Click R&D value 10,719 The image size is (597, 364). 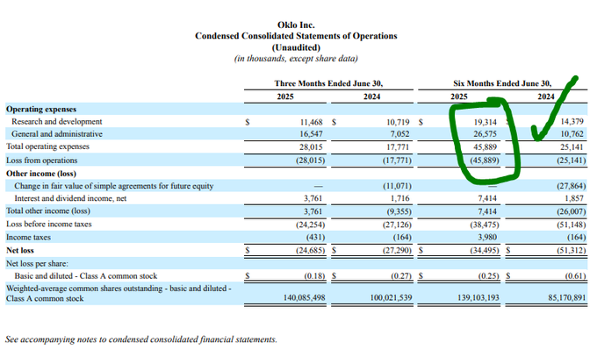(x=398, y=122)
